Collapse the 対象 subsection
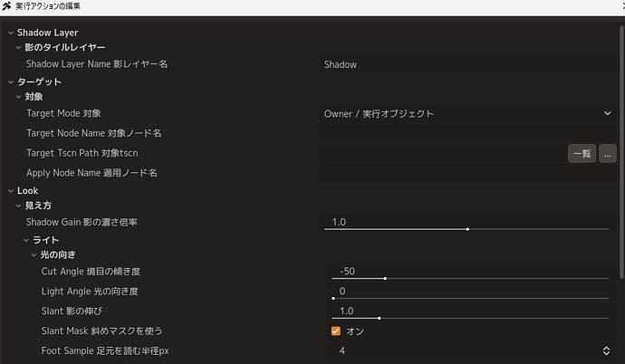Viewport: 625px width, 364px height. 18,97
